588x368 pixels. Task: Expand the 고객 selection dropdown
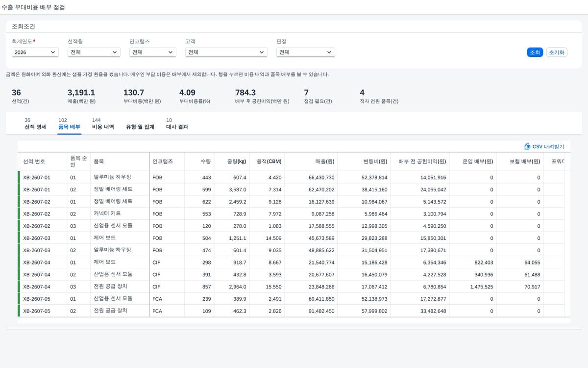click(x=226, y=52)
